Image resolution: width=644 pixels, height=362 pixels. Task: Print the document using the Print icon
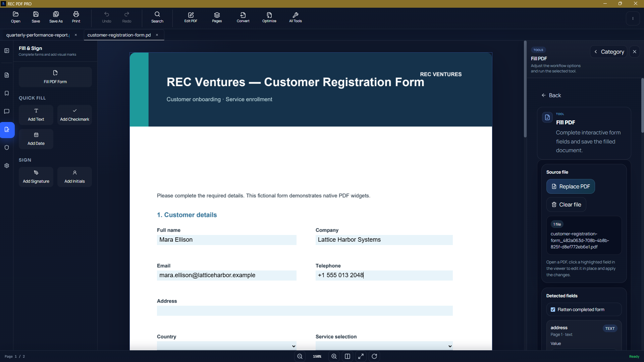coord(76,17)
